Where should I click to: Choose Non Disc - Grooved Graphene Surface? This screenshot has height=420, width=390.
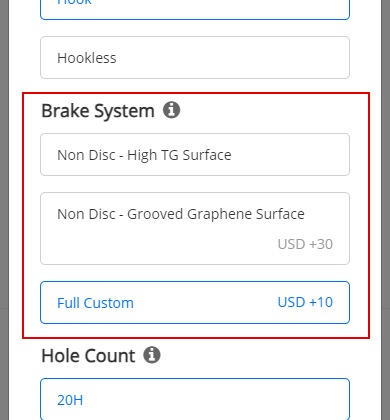tap(195, 229)
